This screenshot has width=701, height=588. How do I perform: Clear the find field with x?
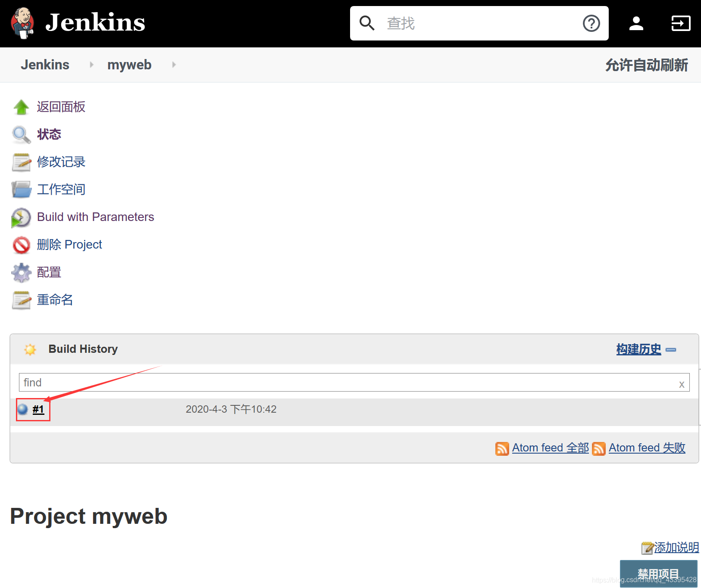[x=682, y=384]
